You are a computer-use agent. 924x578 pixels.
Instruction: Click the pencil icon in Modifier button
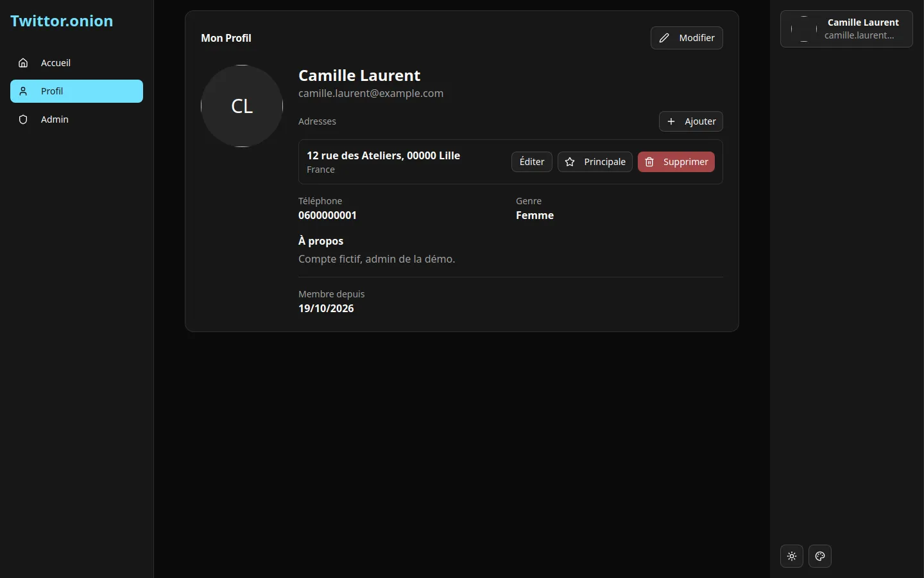point(664,38)
